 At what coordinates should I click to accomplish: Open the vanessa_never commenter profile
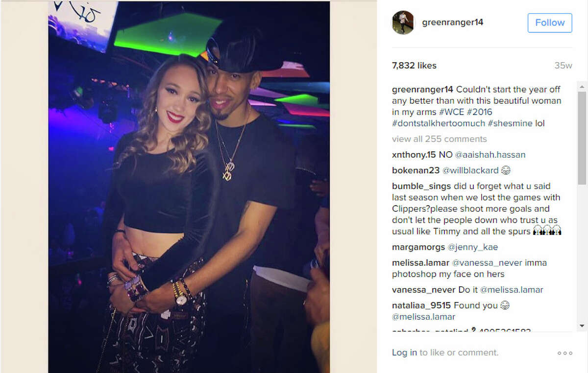tap(417, 290)
